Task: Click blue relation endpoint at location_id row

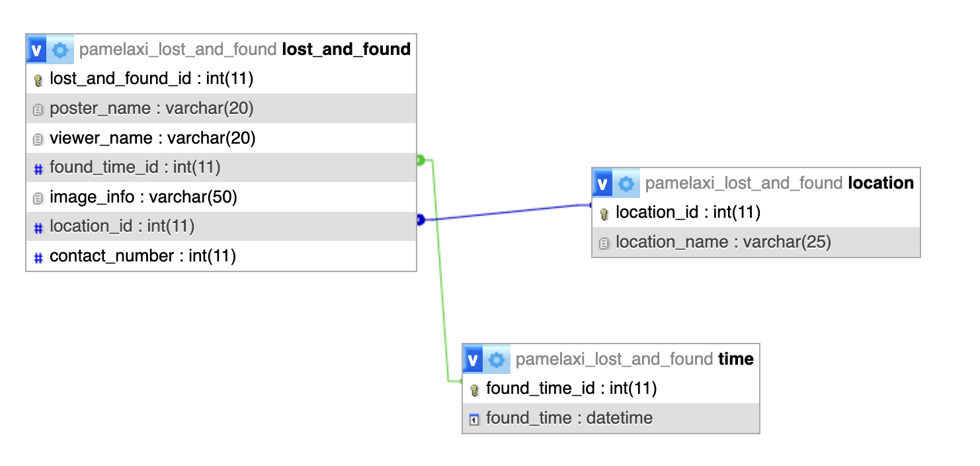Action: (421, 220)
